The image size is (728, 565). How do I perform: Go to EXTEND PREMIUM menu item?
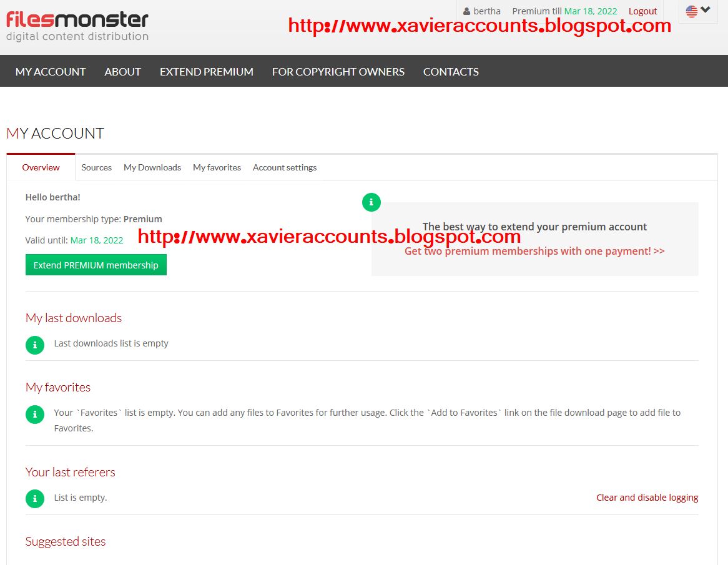point(207,72)
